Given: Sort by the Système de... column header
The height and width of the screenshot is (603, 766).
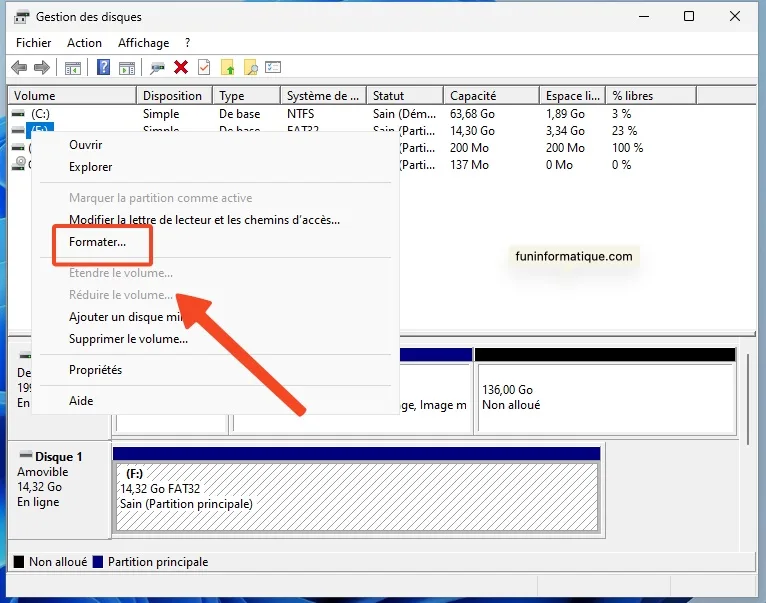Looking at the screenshot, I should click(x=323, y=96).
